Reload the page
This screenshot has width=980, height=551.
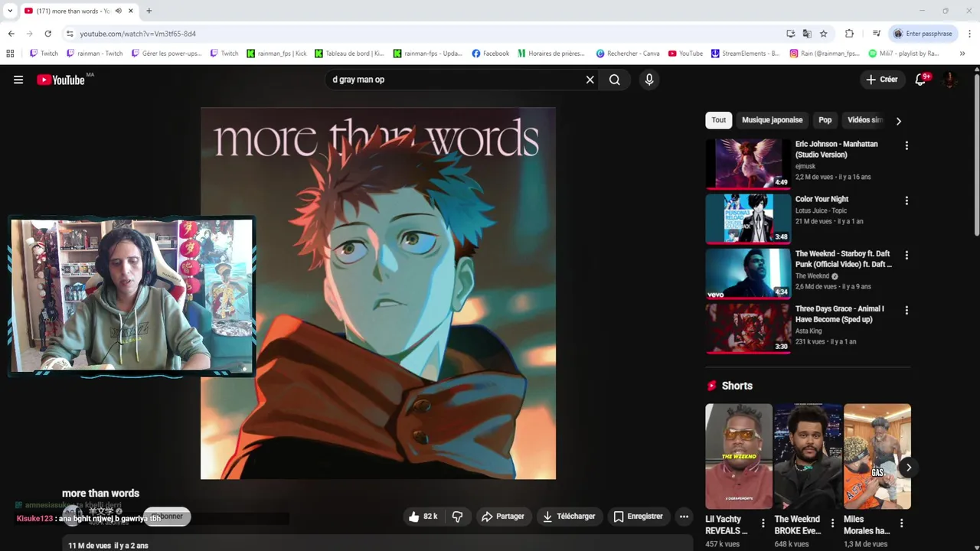[x=47, y=34]
